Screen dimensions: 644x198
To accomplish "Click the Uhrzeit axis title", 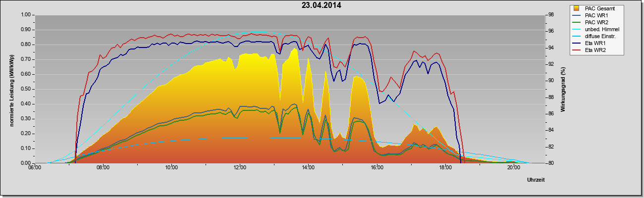I will click(536, 180).
